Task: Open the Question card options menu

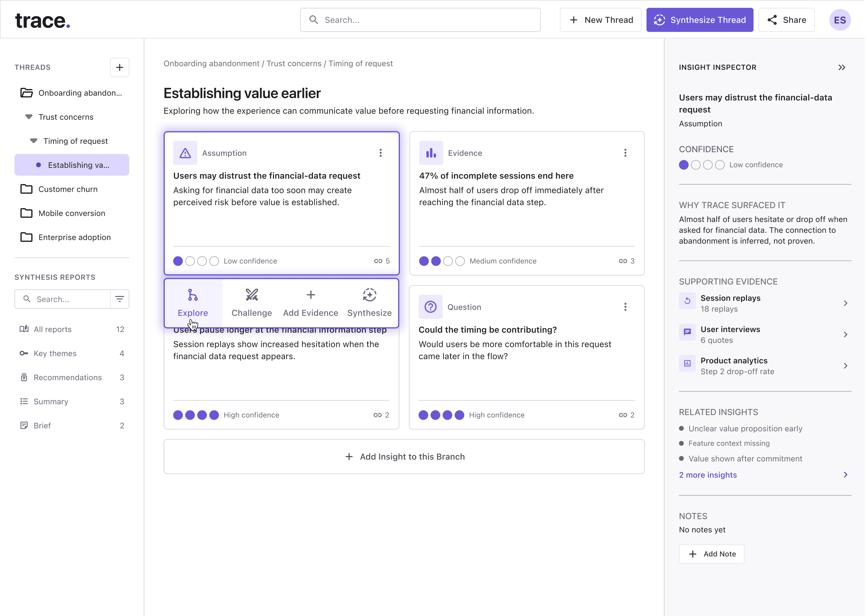Action: [625, 307]
